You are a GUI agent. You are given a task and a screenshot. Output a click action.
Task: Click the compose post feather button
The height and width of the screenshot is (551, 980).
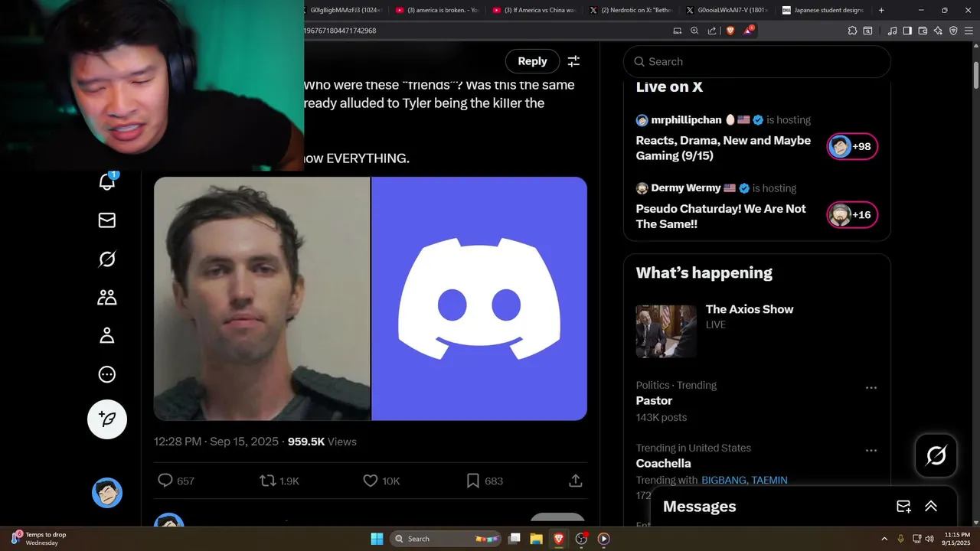(x=107, y=419)
